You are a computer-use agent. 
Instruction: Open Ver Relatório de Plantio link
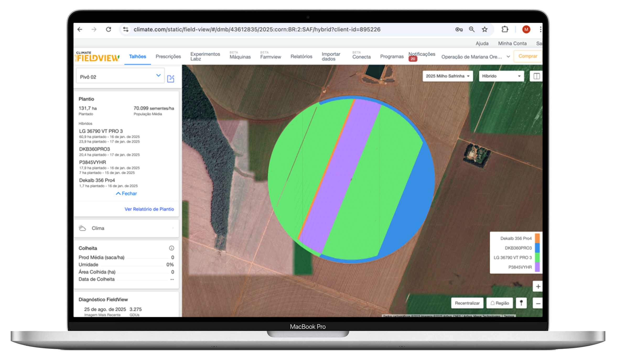[x=149, y=209]
